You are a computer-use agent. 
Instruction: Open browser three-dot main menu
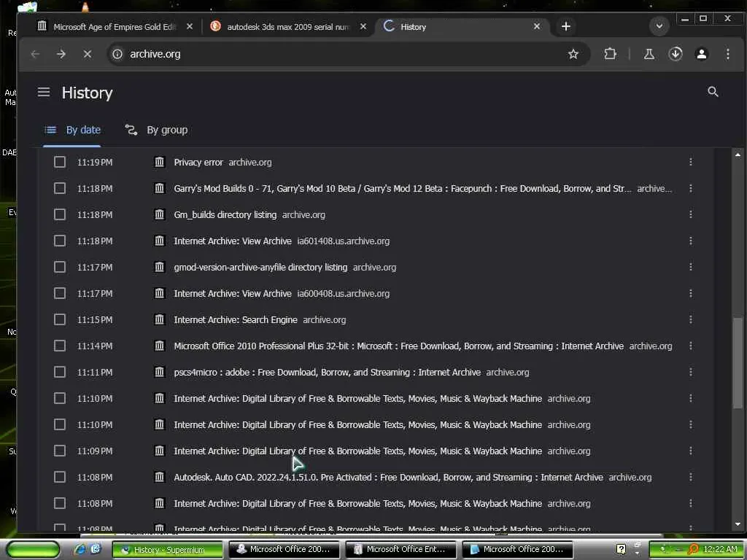click(x=727, y=54)
